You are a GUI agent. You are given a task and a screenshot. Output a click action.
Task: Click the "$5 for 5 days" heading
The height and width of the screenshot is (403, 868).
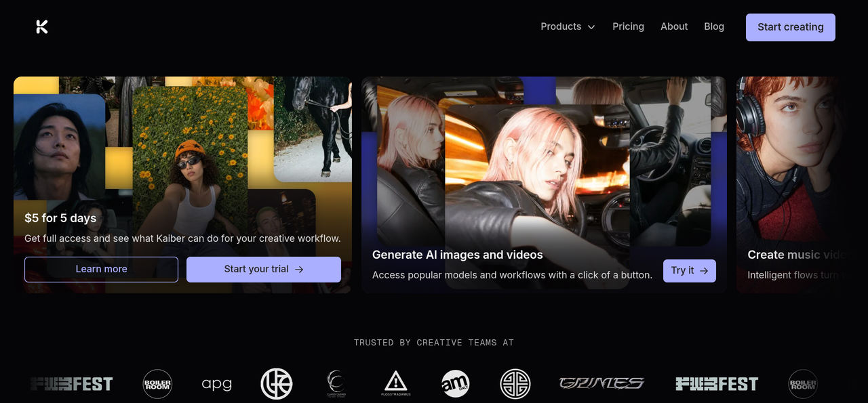tap(60, 218)
